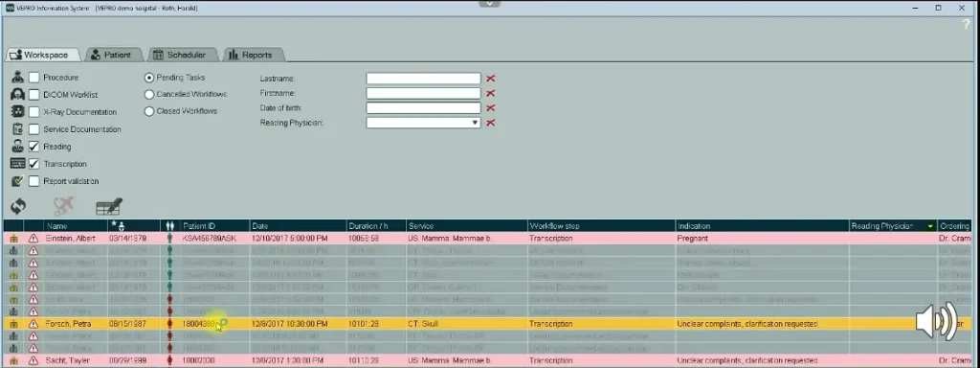The width and height of the screenshot is (980, 368).
Task: Uncheck the Reading checkbox
Action: 33,147
